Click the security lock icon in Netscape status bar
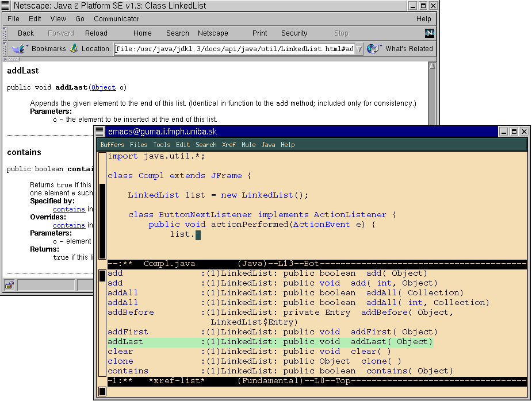Screen dimensions: 532x401 pos(10,286)
